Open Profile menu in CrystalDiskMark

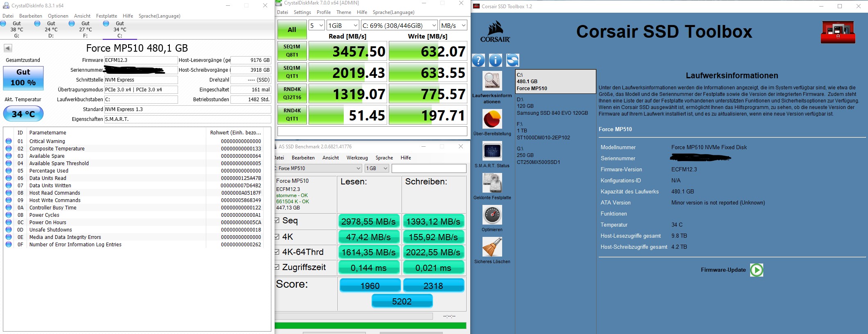[x=324, y=12]
